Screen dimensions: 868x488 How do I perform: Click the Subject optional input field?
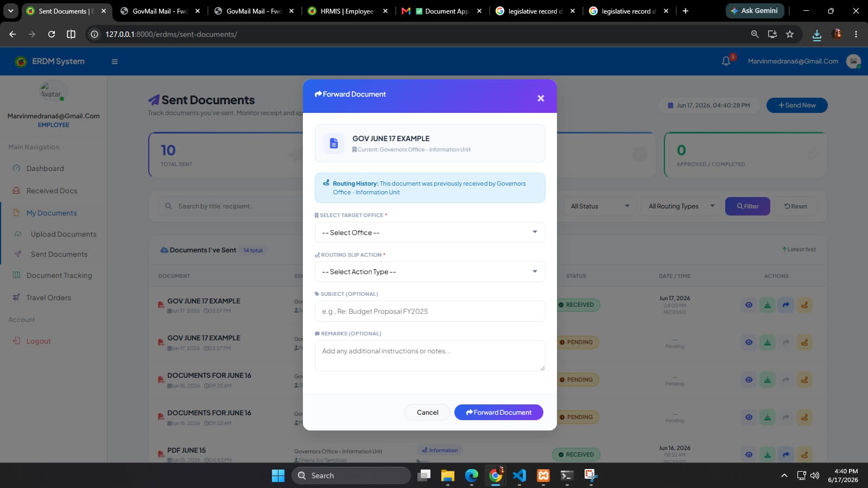[430, 311]
